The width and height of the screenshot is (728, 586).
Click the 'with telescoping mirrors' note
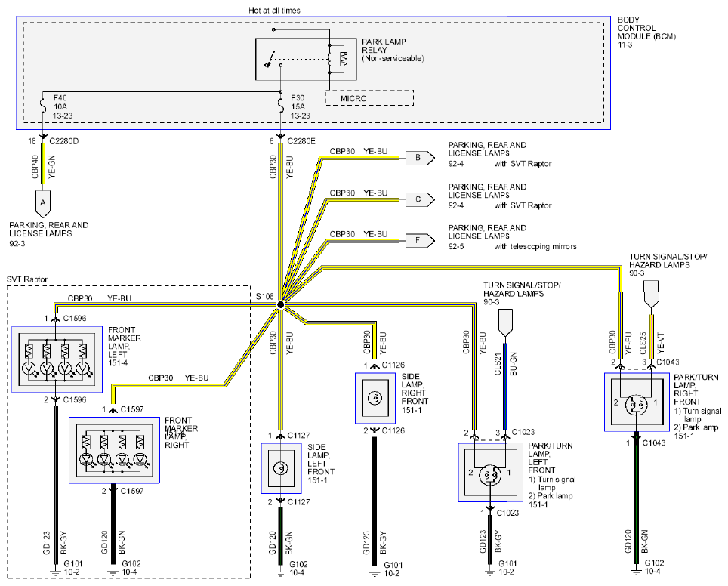535,246
